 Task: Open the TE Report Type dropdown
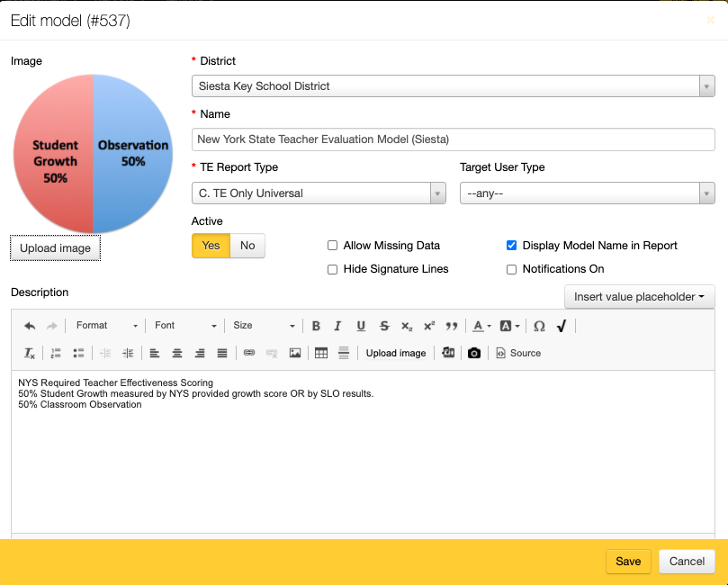coord(319,193)
